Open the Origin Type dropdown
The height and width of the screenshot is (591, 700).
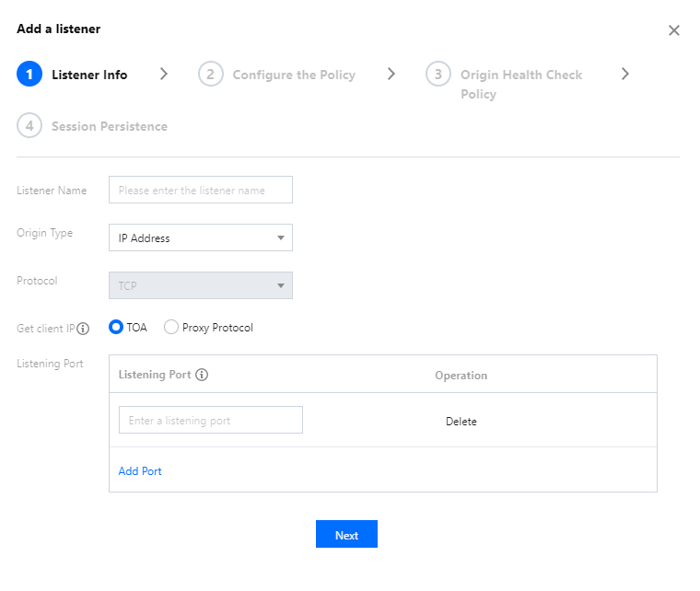(x=200, y=238)
